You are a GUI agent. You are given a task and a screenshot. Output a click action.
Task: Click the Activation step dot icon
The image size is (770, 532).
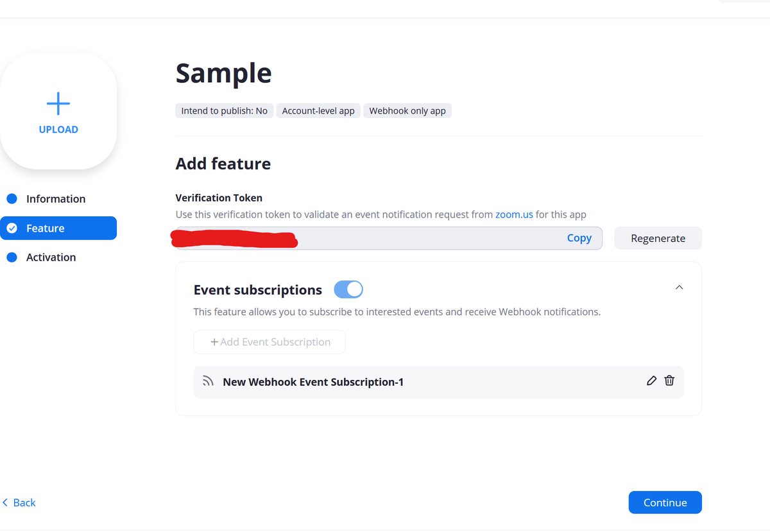pyautogui.click(x=12, y=257)
